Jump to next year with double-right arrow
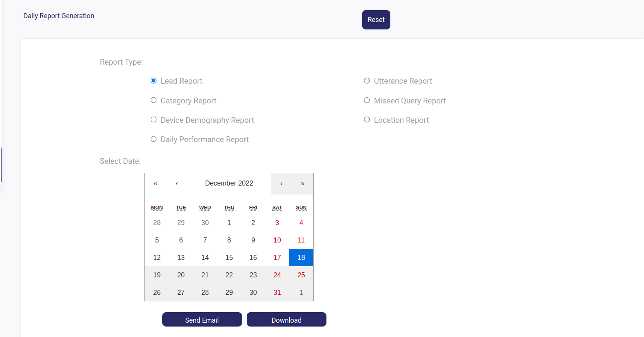 tap(302, 184)
